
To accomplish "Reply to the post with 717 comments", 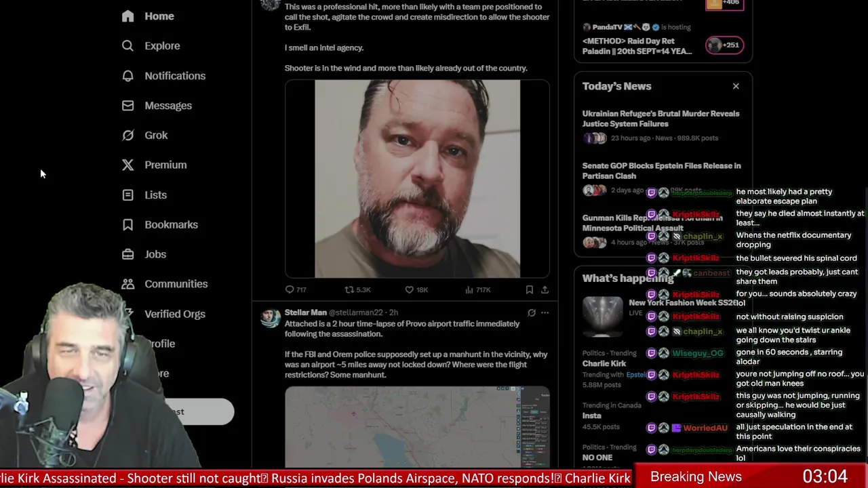I will click(x=290, y=289).
